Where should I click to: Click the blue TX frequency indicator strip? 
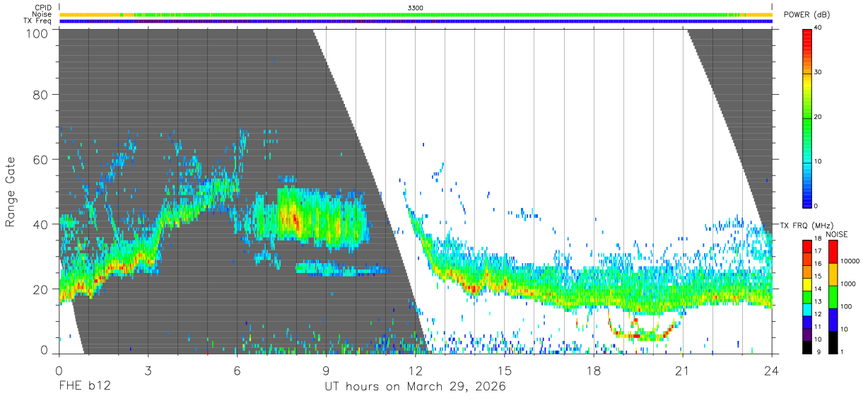[x=416, y=21]
